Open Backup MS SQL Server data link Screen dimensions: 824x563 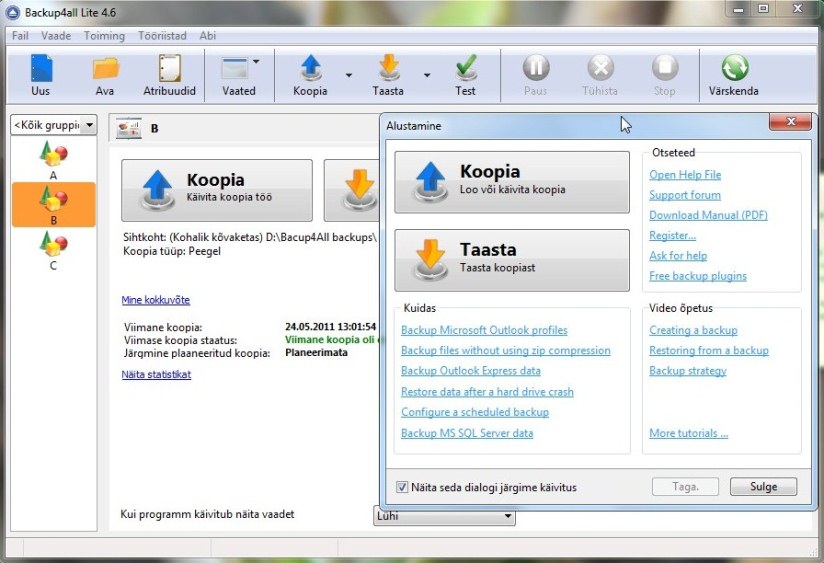tap(467, 433)
